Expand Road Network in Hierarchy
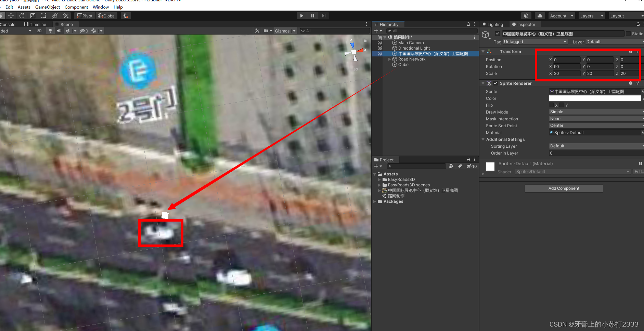 [389, 59]
